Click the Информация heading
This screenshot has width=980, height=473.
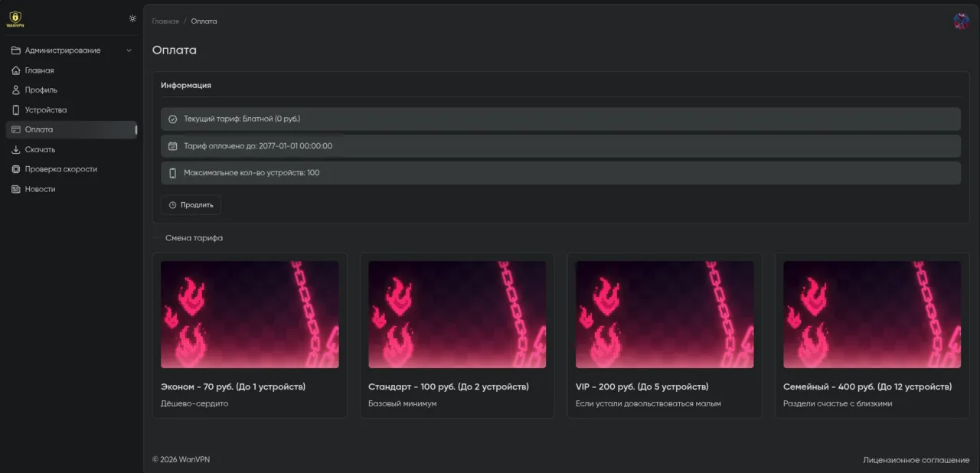[x=186, y=85]
